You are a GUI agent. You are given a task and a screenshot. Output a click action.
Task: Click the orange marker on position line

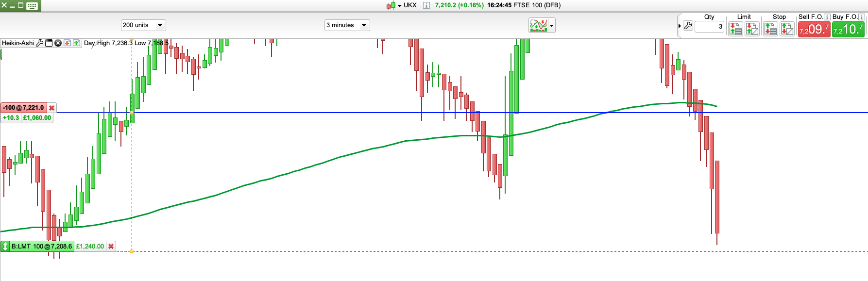pyautogui.click(x=132, y=113)
